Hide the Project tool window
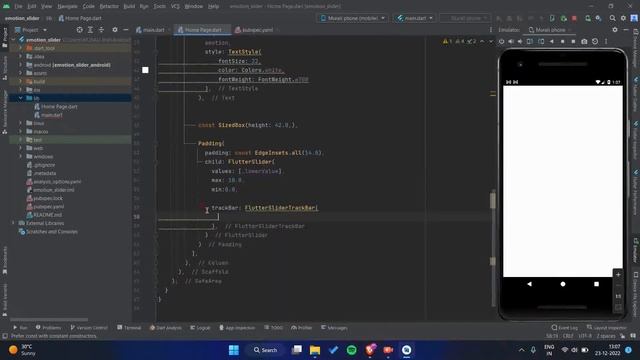This screenshot has height=360, width=640. 125,30
